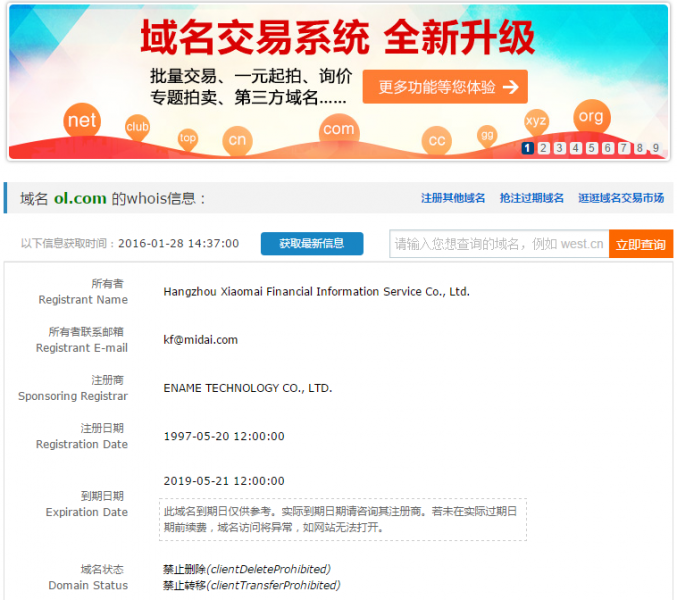This screenshot has width=677, height=600.
Task: Click the blue 获取最新信息 button
Action: point(312,243)
